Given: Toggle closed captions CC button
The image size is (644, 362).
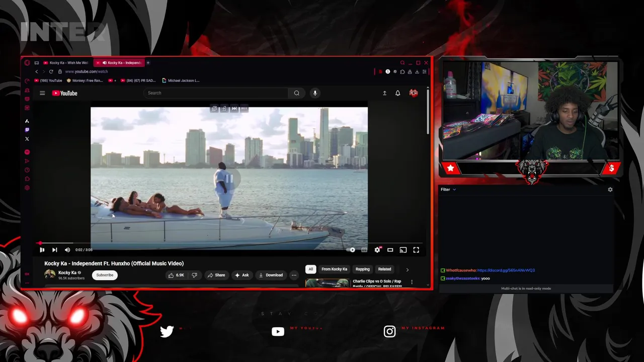Looking at the screenshot, I should coord(364,250).
